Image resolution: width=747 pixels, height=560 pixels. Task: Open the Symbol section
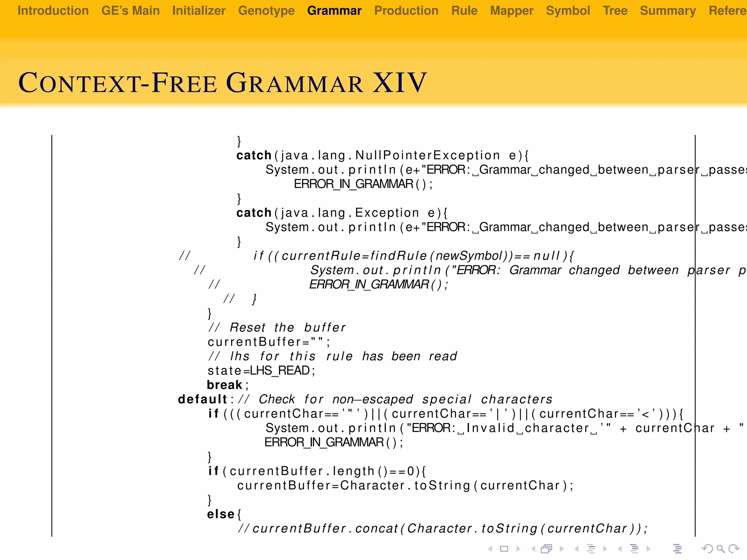pos(568,11)
